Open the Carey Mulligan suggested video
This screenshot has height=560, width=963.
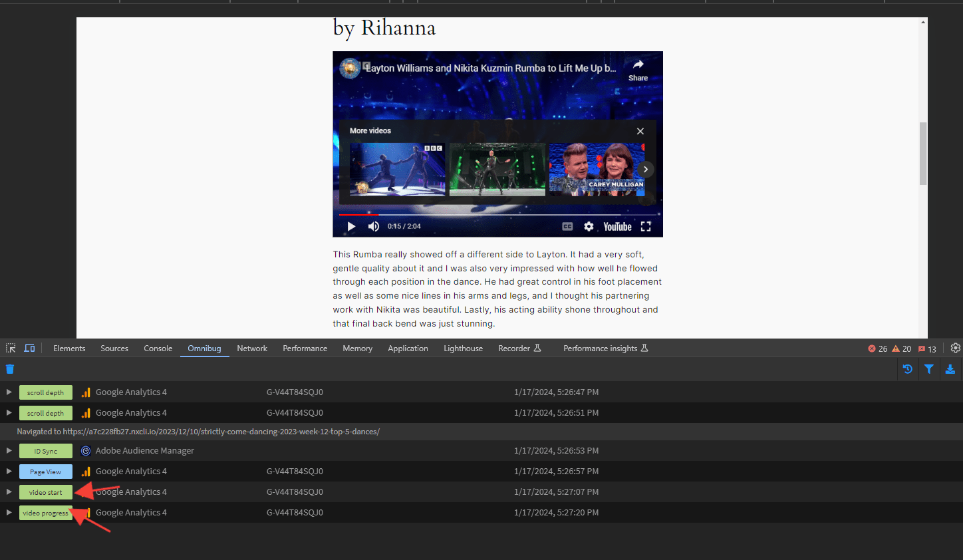[597, 170]
